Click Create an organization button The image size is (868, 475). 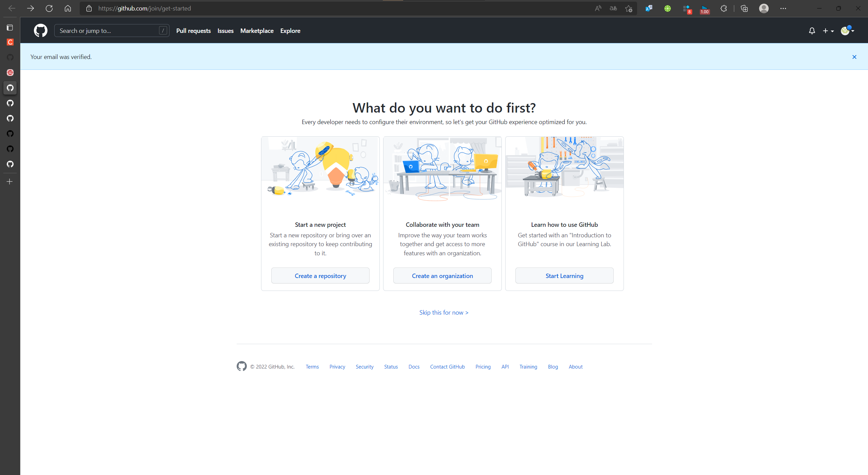(442, 276)
